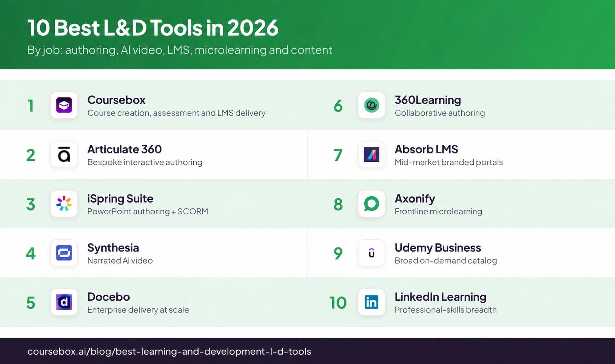Select the iSpring Suite colorful logo
The image size is (615, 364).
64,204
